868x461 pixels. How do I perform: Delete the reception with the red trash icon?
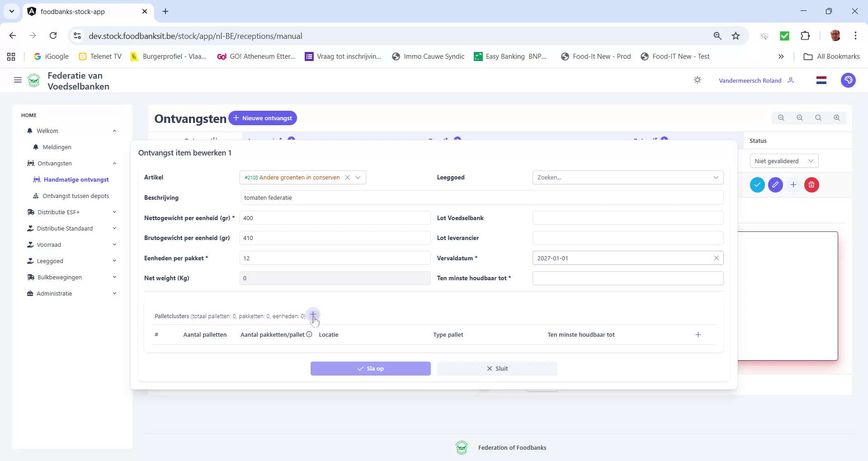click(811, 185)
